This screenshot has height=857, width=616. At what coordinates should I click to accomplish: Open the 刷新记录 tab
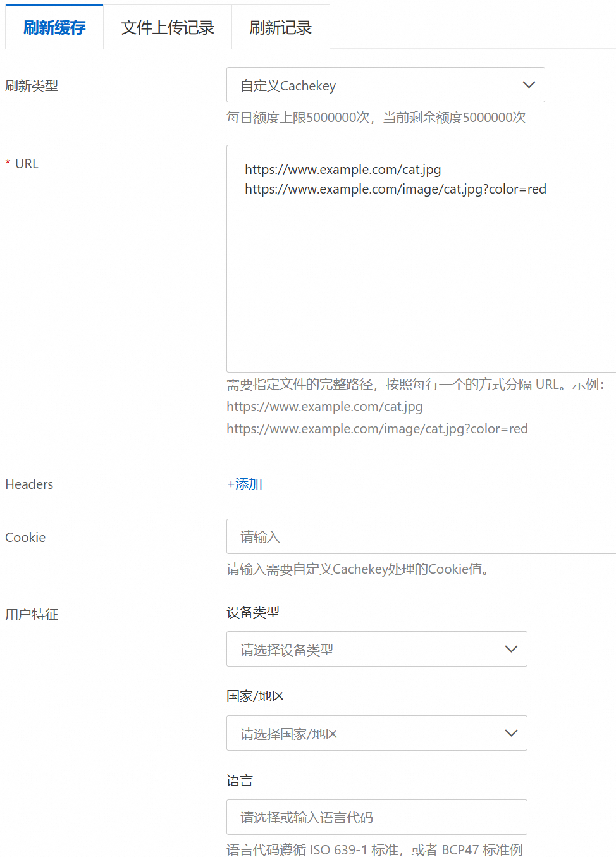281,27
